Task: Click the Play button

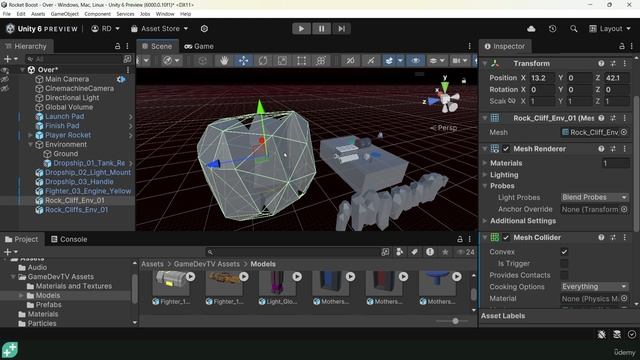Action: pos(301,29)
